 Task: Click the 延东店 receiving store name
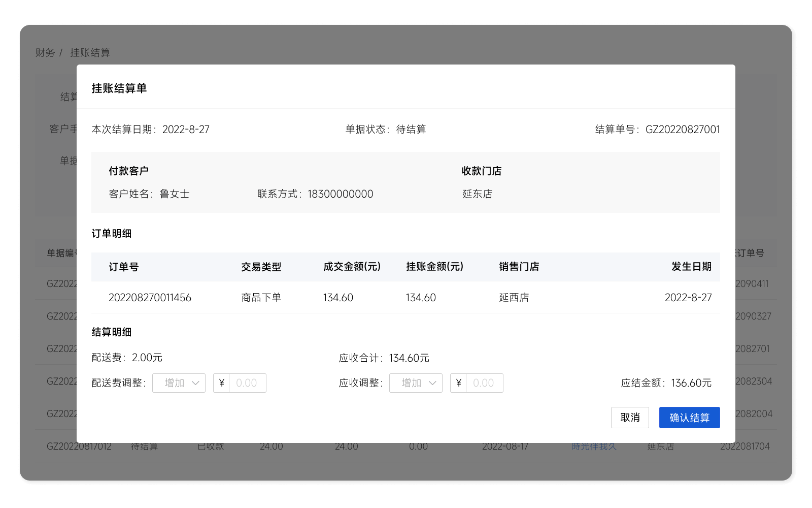[477, 194]
